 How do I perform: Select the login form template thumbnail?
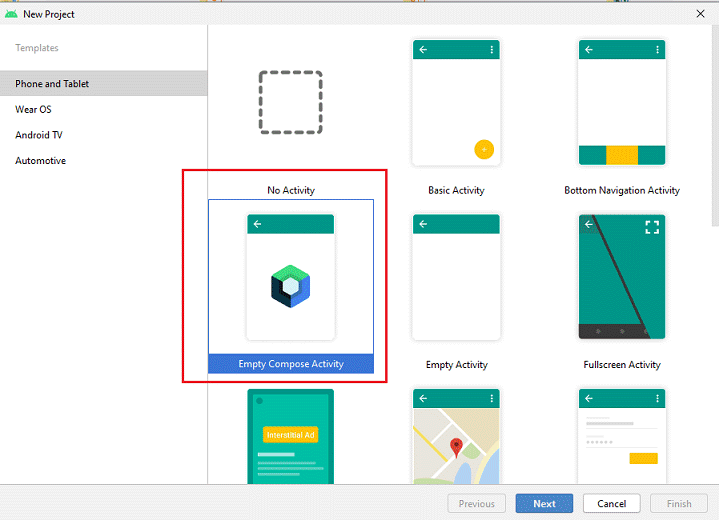[622, 436]
